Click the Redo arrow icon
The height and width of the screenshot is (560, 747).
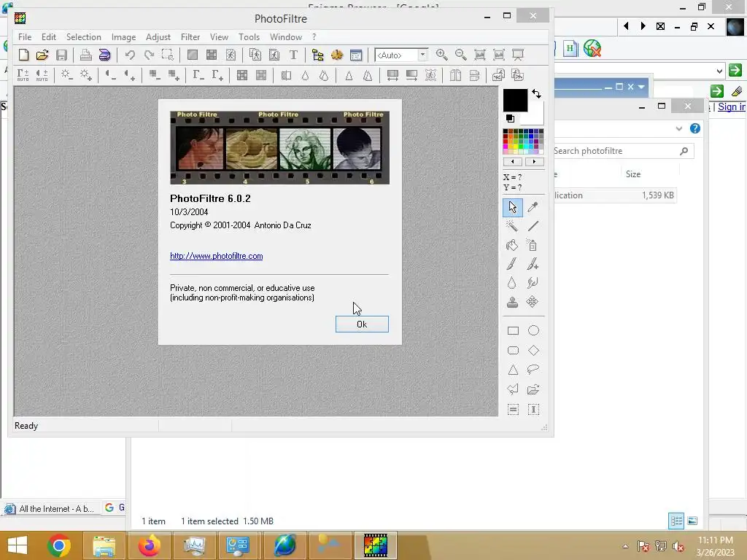(x=149, y=55)
